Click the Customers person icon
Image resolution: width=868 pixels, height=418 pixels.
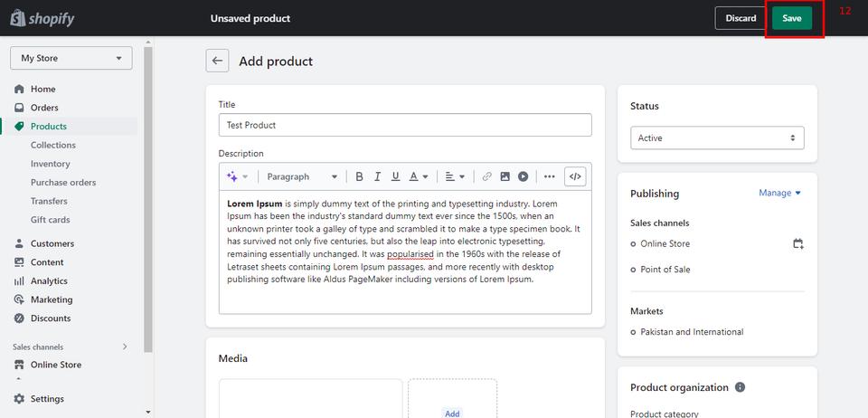19,243
